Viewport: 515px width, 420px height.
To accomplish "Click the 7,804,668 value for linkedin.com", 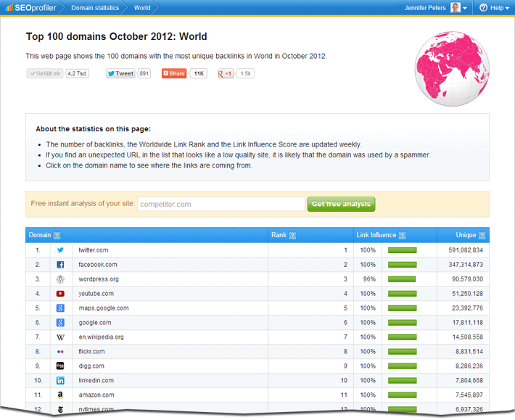I will coord(469,380).
